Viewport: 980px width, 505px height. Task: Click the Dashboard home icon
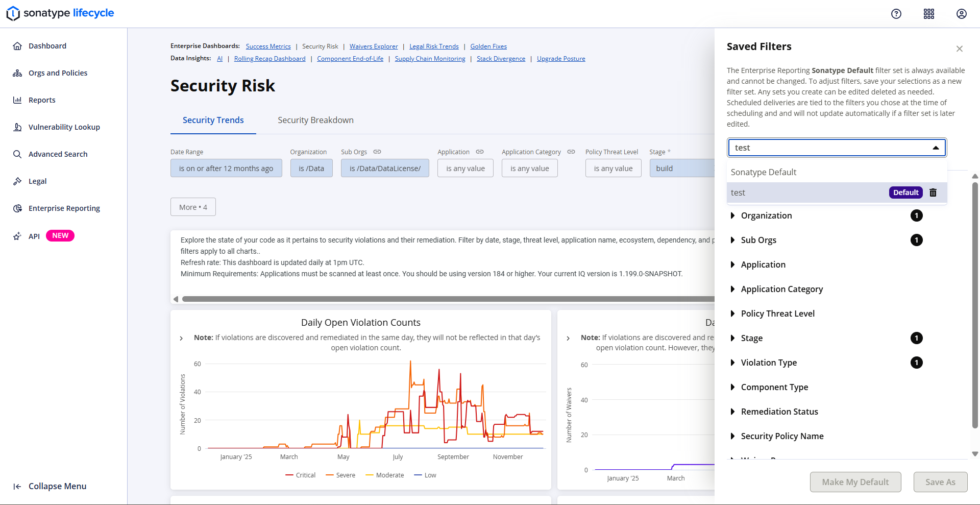tap(17, 46)
